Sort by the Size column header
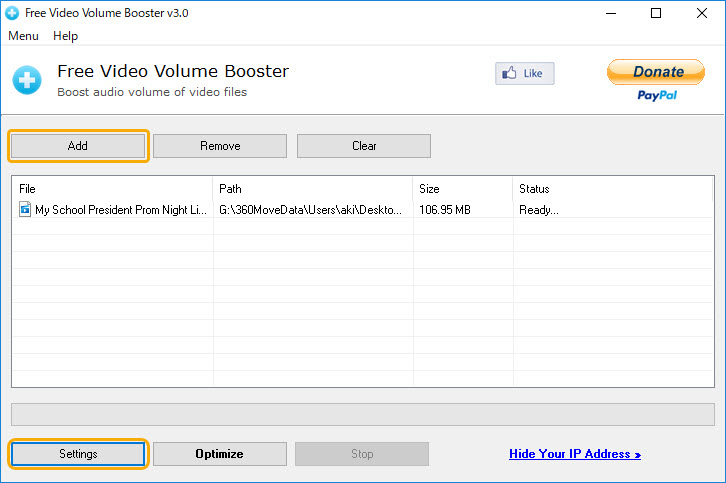Viewport: 726px width, 483px height. pos(461,188)
